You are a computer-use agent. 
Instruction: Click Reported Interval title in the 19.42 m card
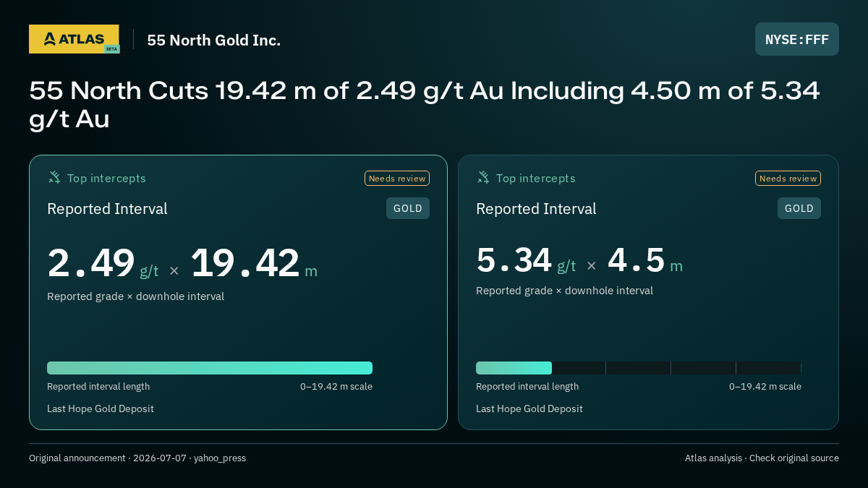click(x=107, y=209)
